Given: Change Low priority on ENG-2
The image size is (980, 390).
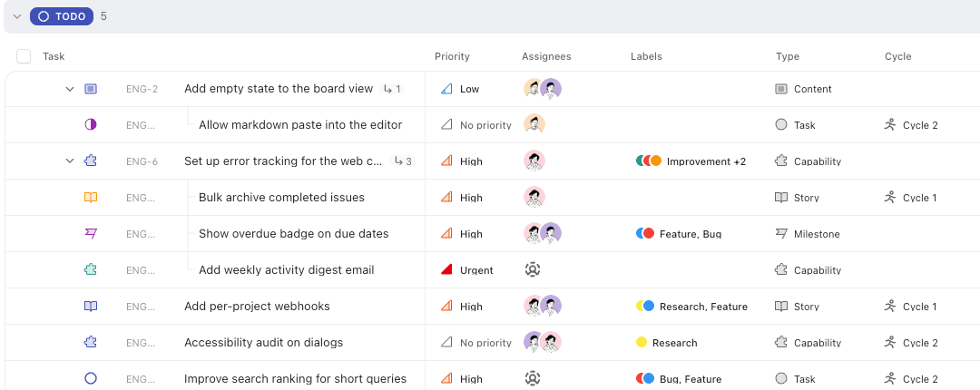Looking at the screenshot, I should 460,89.
